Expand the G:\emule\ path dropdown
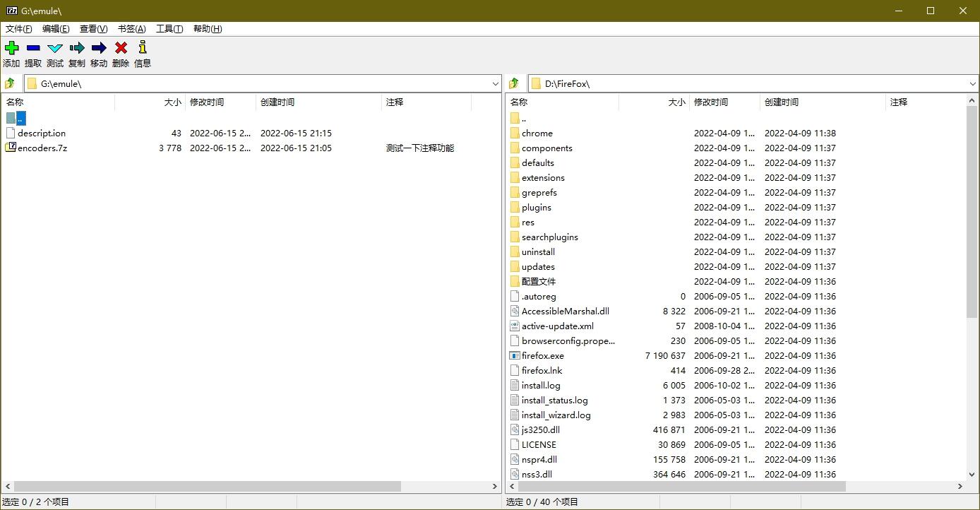This screenshot has width=980, height=510. pos(495,83)
